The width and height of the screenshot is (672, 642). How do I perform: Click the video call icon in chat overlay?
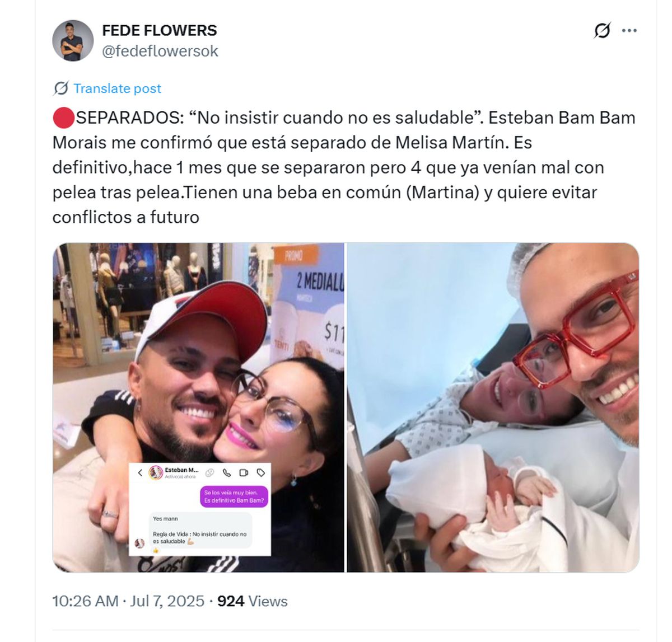click(x=244, y=473)
